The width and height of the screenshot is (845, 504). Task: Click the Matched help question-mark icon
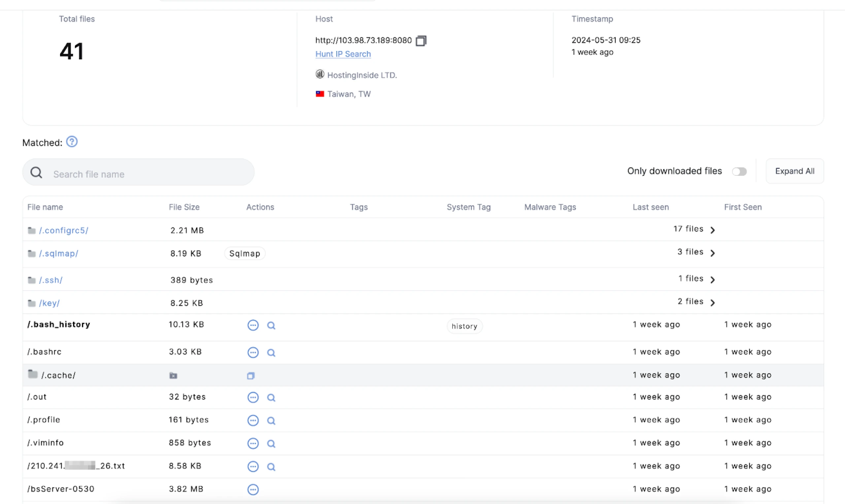[72, 142]
